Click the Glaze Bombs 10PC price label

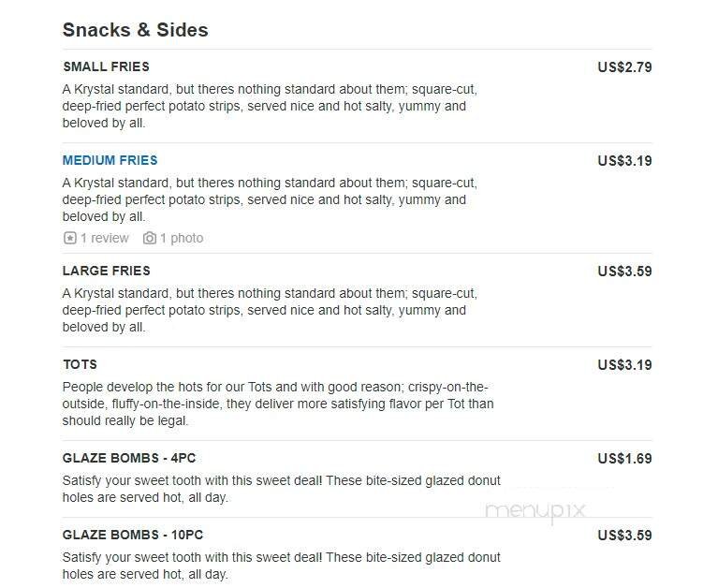click(624, 535)
